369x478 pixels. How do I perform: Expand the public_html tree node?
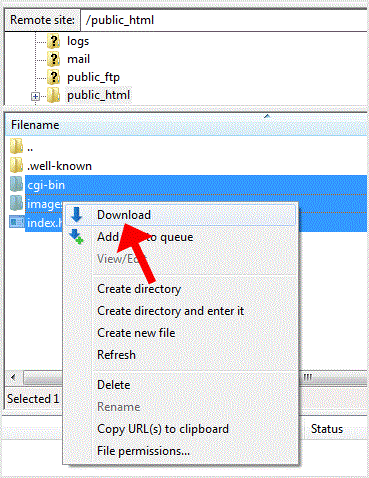[35, 97]
